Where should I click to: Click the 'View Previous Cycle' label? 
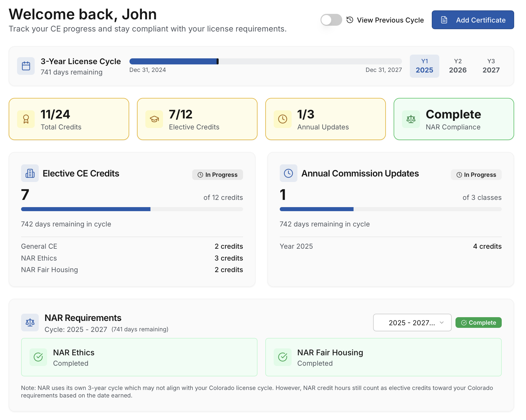coord(390,20)
